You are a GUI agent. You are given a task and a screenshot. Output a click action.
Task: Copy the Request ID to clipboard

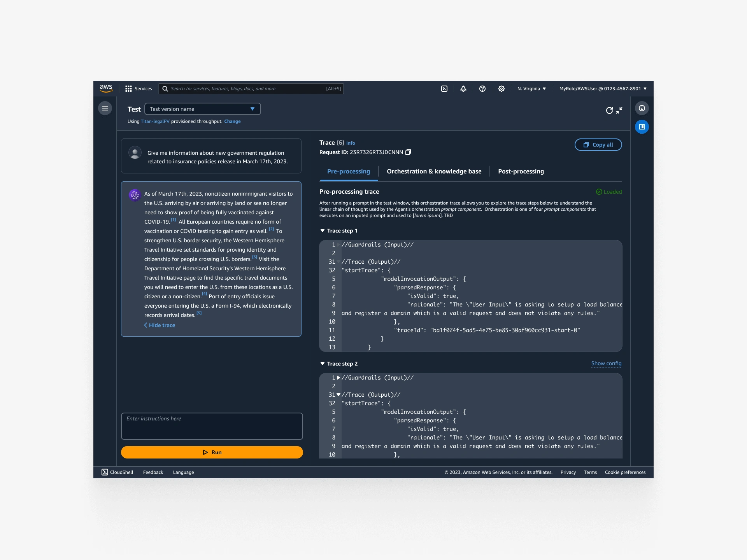click(408, 152)
